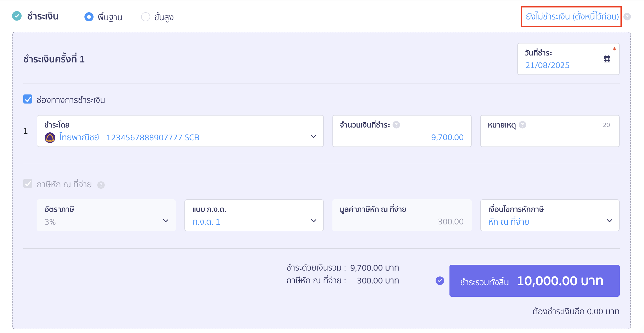This screenshot has width=644, height=333.
Task: Open the calendar picker for วันที่ชำระ
Action: pyautogui.click(x=607, y=59)
